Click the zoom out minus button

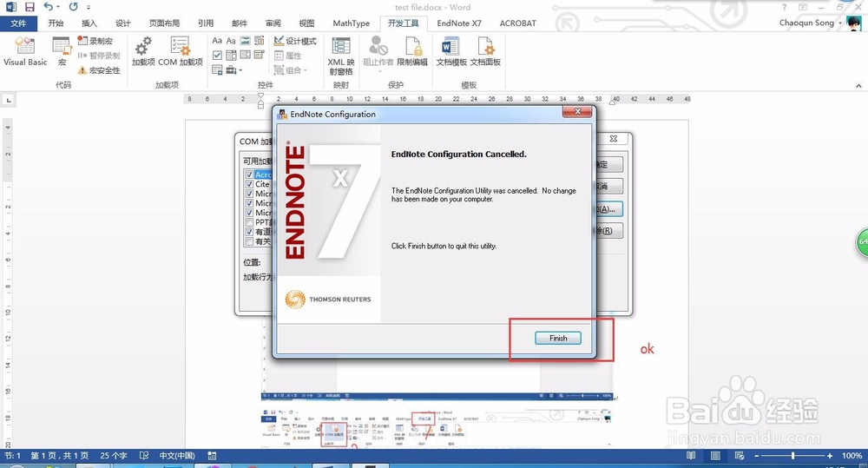[x=757, y=455]
